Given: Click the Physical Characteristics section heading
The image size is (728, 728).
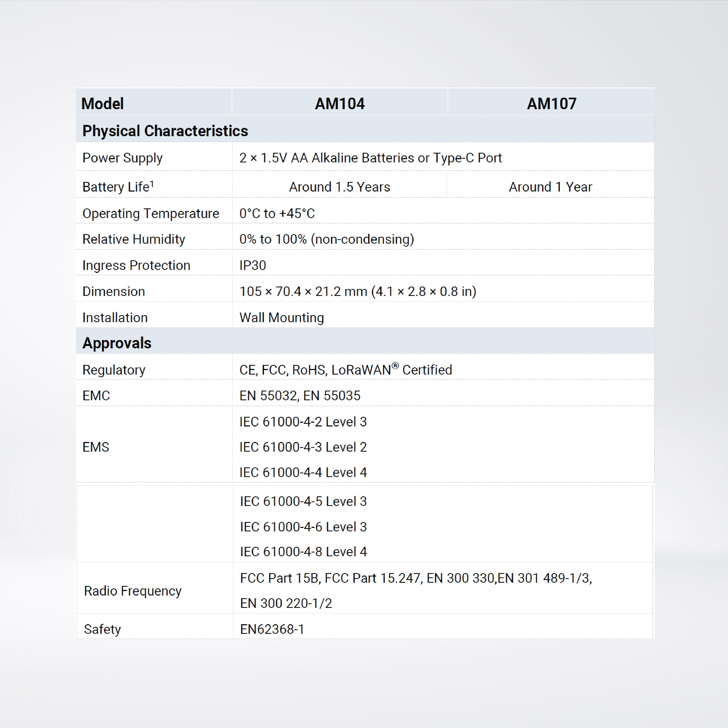Looking at the screenshot, I should (x=165, y=131).
